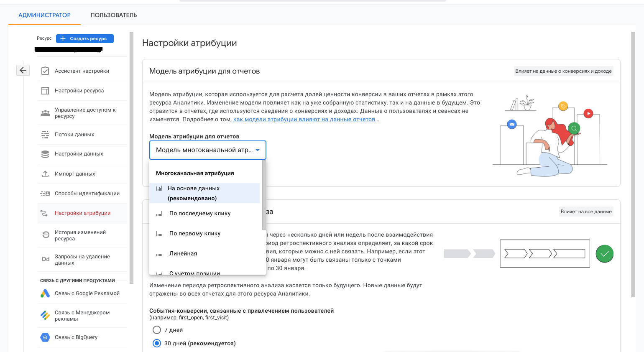Click the История изменений clock icon
The height and width of the screenshot is (352, 644).
click(x=46, y=235)
